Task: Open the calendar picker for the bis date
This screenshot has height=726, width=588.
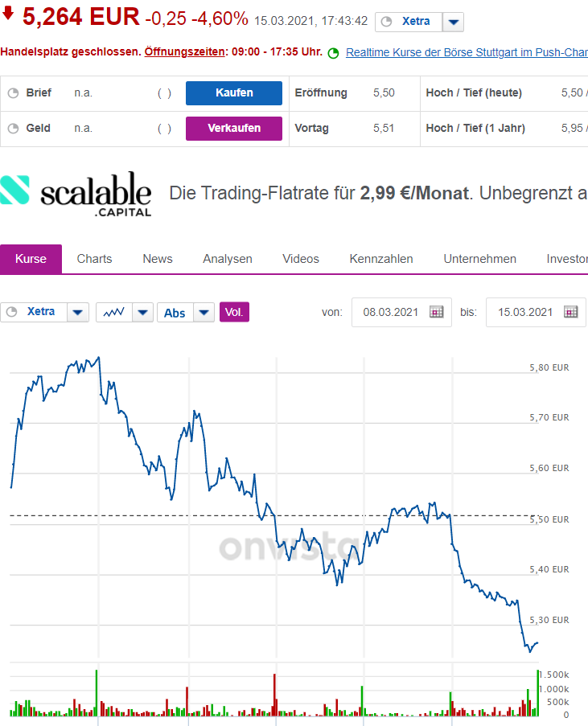Action: pos(571,312)
